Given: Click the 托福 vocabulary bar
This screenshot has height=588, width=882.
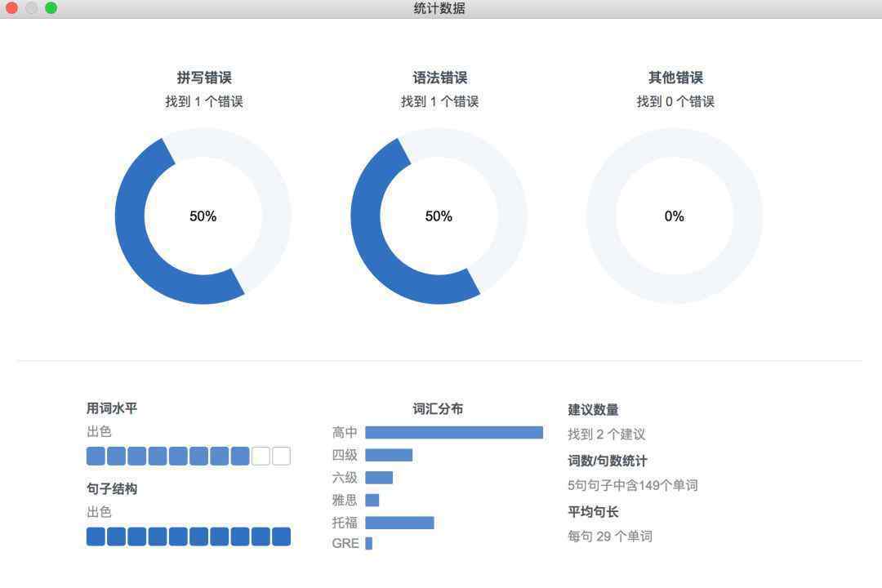Looking at the screenshot, I should pyautogui.click(x=399, y=523).
